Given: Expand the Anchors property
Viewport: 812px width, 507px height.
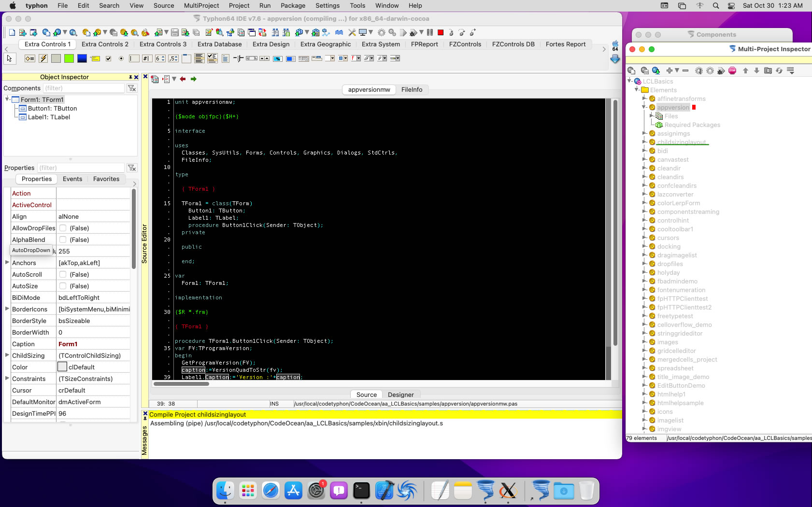Looking at the screenshot, I should point(7,262).
